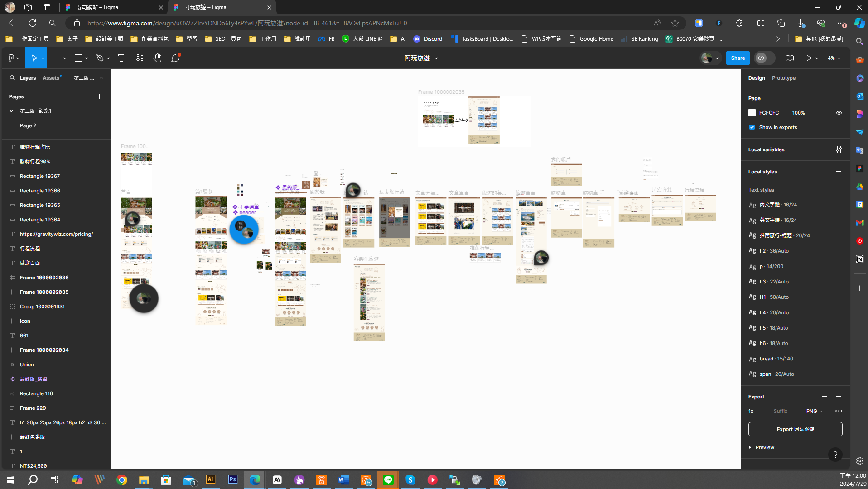Open the library book icon
868x489 pixels.
790,58
